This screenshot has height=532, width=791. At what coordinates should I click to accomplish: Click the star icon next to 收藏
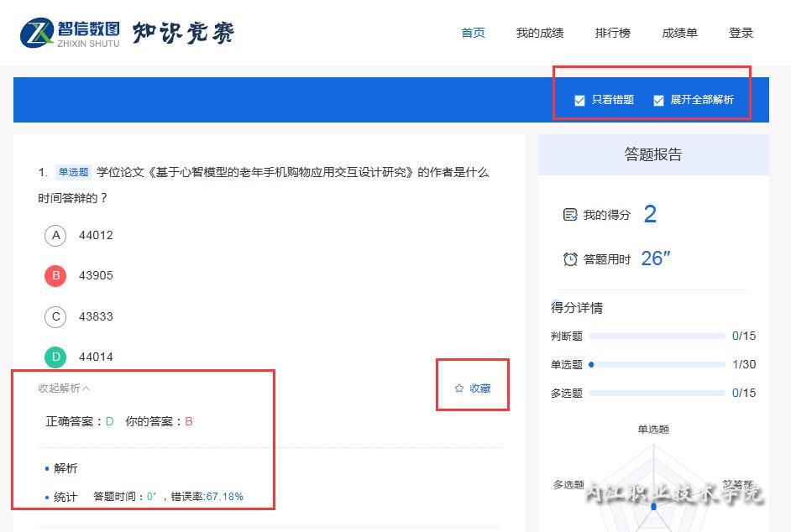[459, 389]
